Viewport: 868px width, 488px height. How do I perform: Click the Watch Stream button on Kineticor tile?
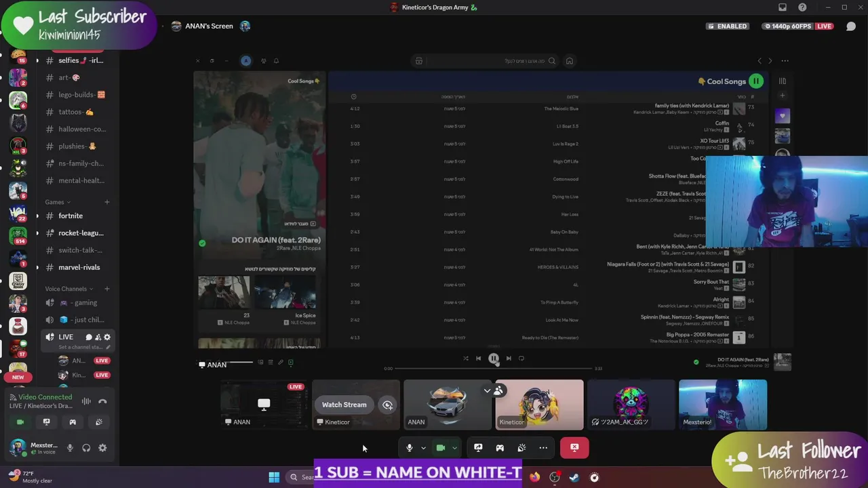[344, 405]
